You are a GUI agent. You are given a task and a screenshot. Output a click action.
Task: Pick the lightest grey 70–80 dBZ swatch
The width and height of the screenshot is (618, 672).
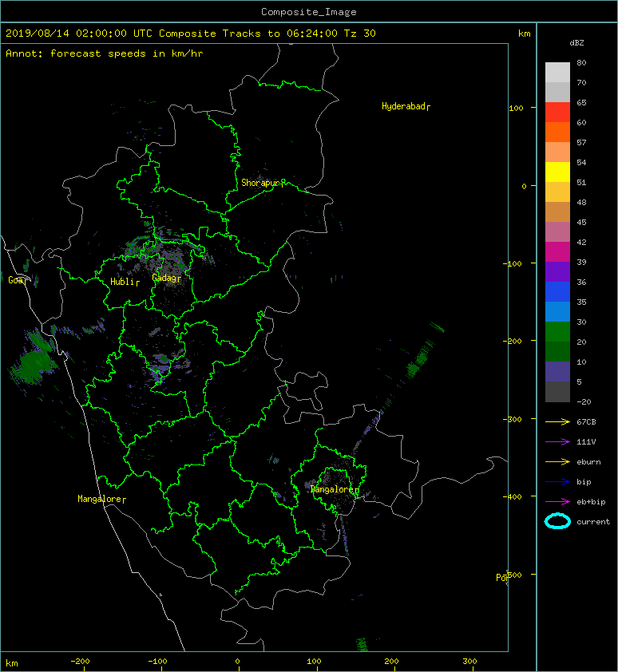tap(557, 72)
